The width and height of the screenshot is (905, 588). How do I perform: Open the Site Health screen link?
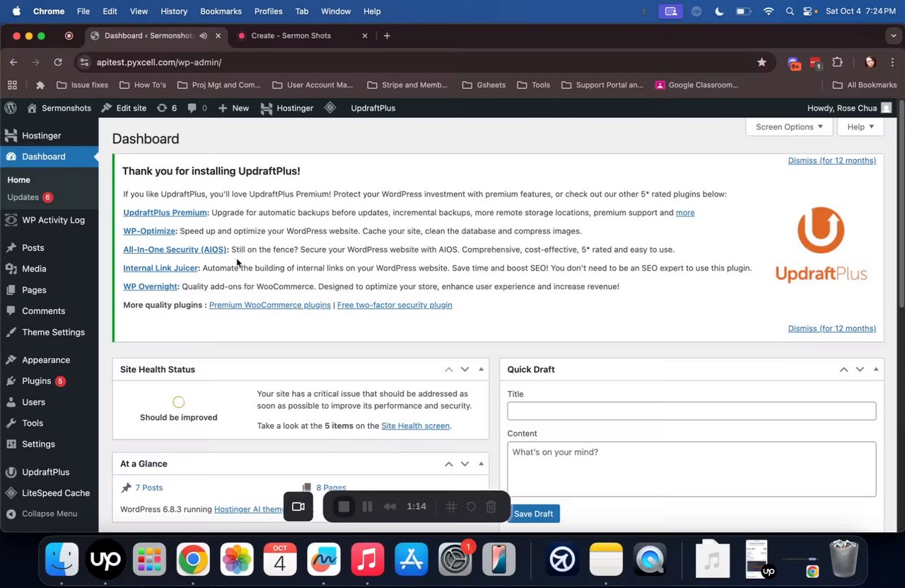point(415,426)
